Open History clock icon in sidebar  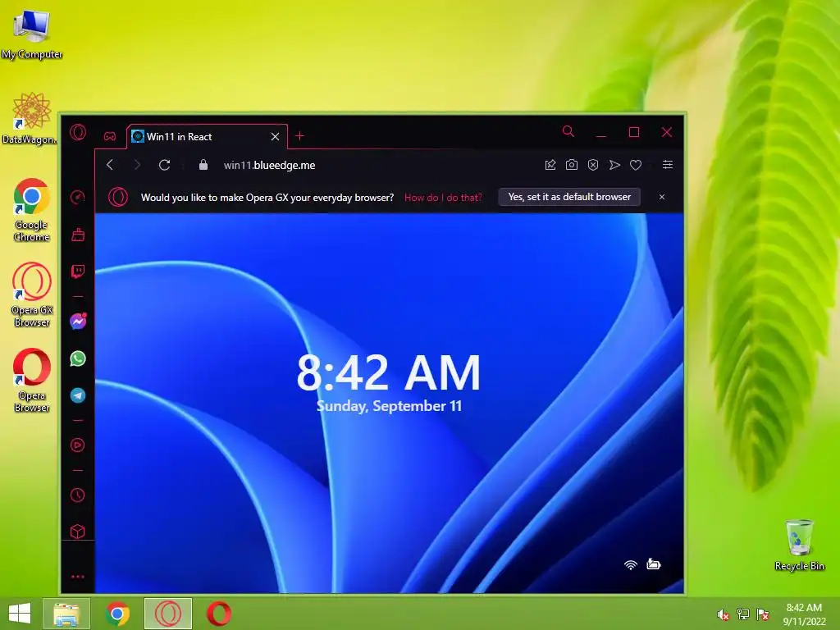click(78, 495)
